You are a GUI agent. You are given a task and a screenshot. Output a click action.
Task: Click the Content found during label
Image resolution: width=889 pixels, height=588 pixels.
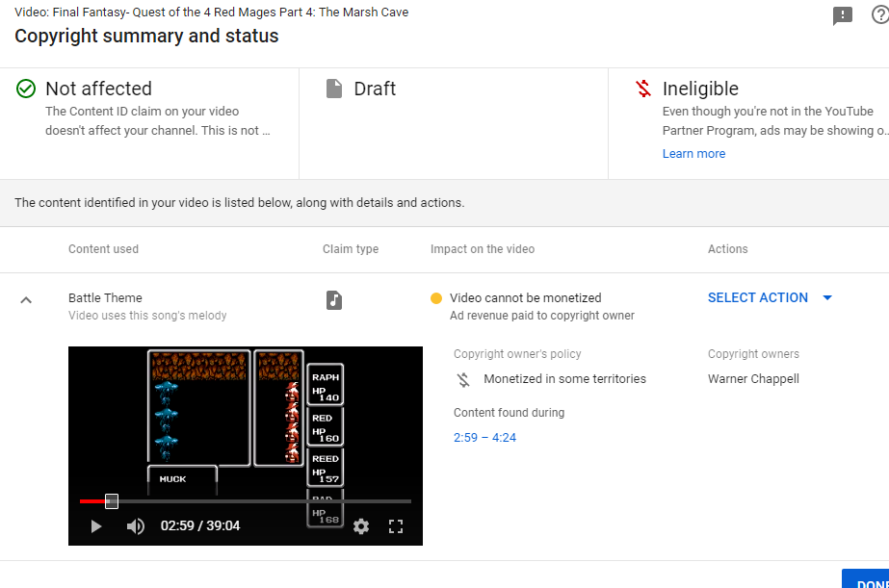click(x=509, y=413)
